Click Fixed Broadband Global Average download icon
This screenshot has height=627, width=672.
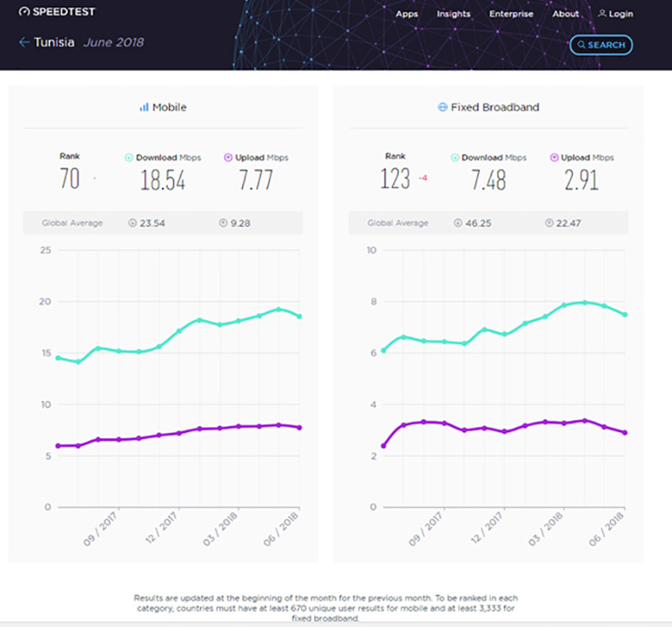[x=458, y=223]
